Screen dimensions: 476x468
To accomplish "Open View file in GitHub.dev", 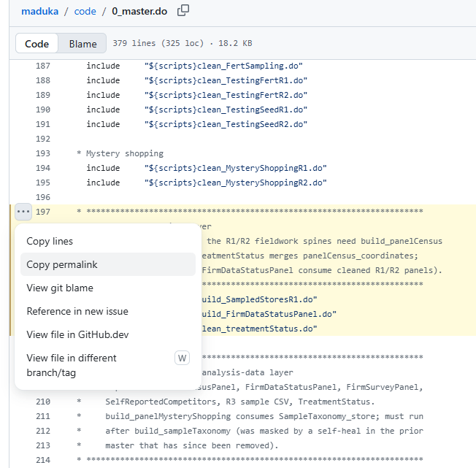I will click(x=108, y=334).
